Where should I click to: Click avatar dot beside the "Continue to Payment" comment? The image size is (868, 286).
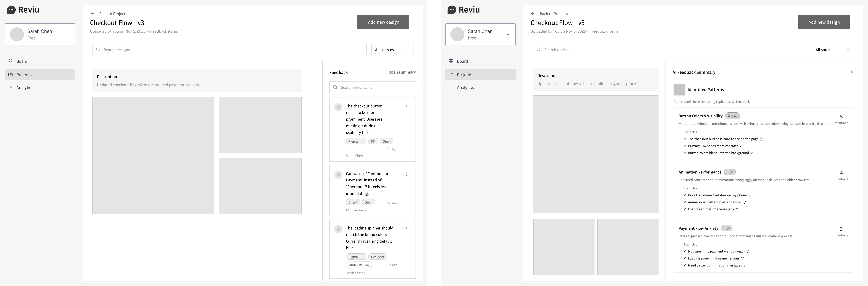click(x=338, y=175)
